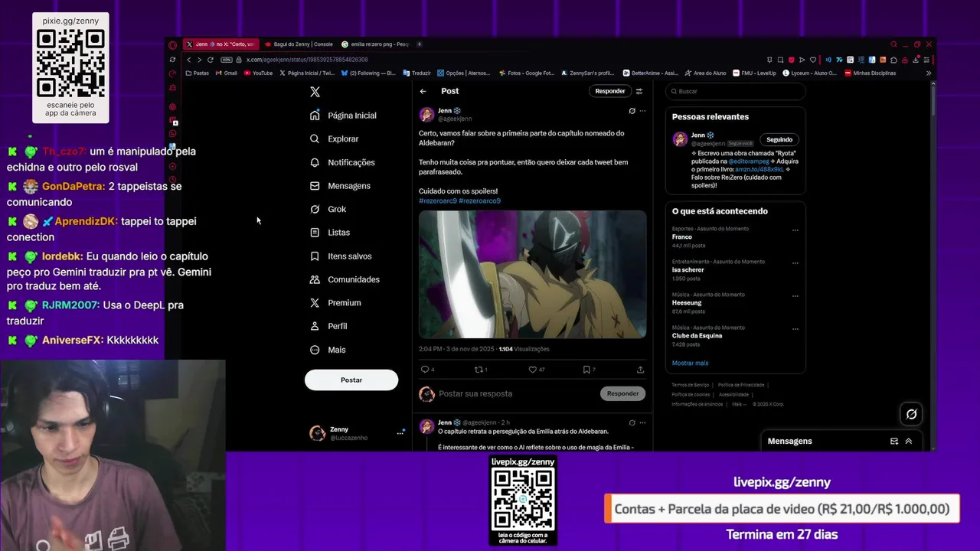
Task: Click reply icon showing 4 comments
Action: click(x=428, y=370)
